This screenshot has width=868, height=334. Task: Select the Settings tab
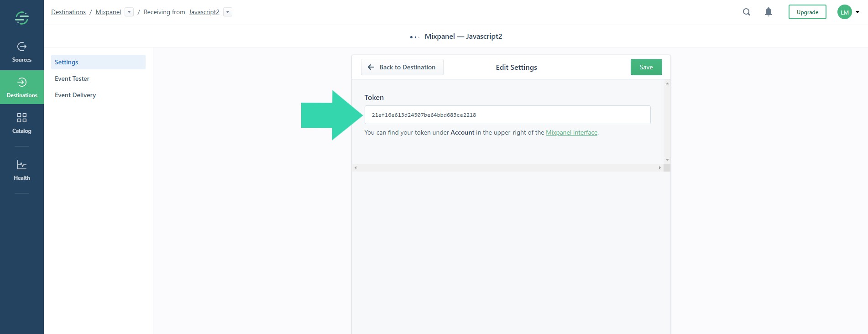click(x=98, y=62)
